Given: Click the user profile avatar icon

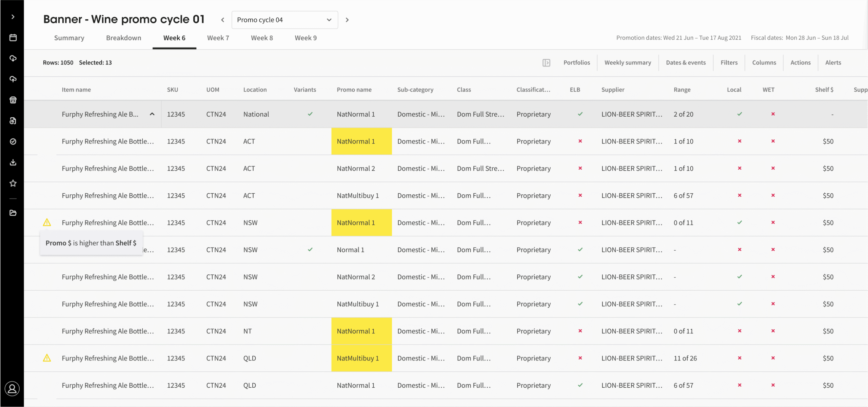Looking at the screenshot, I should [12, 389].
